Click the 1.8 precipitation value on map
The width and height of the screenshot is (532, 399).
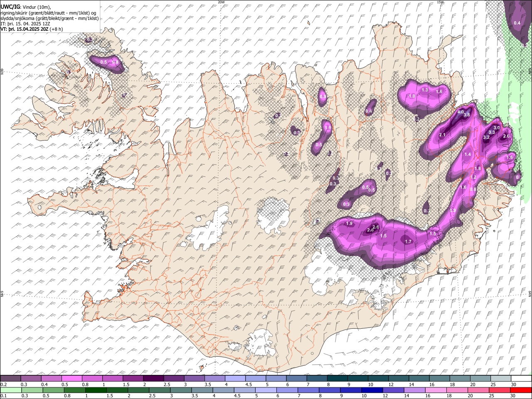pos(478,168)
